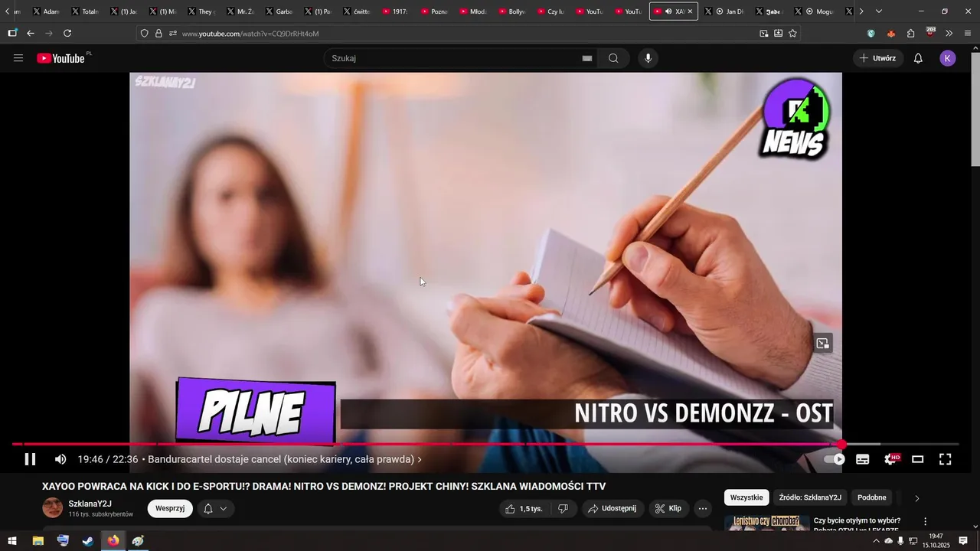Pause the video with the pause button
The height and width of the screenshot is (551, 980).
[x=30, y=459]
